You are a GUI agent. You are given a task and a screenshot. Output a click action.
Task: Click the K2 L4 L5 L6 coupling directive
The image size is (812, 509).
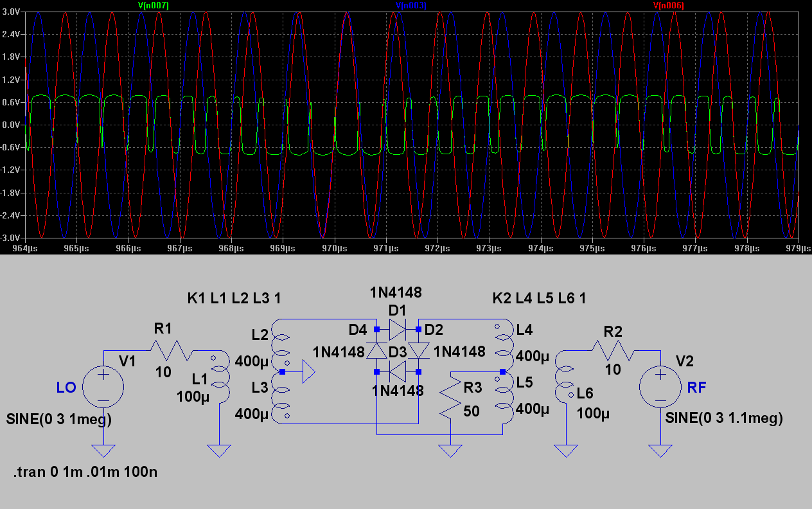tap(539, 298)
